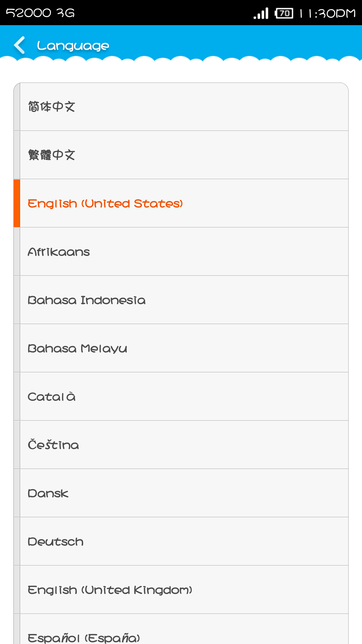Screen dimensions: 362x644
Task: Tap the back arrow icon
Action: [19, 45]
